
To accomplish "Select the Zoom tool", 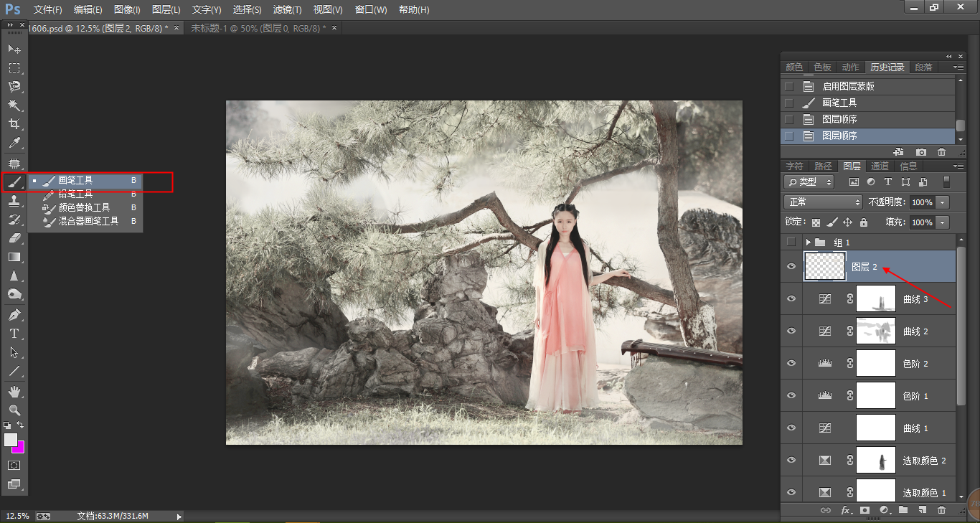I will point(14,410).
